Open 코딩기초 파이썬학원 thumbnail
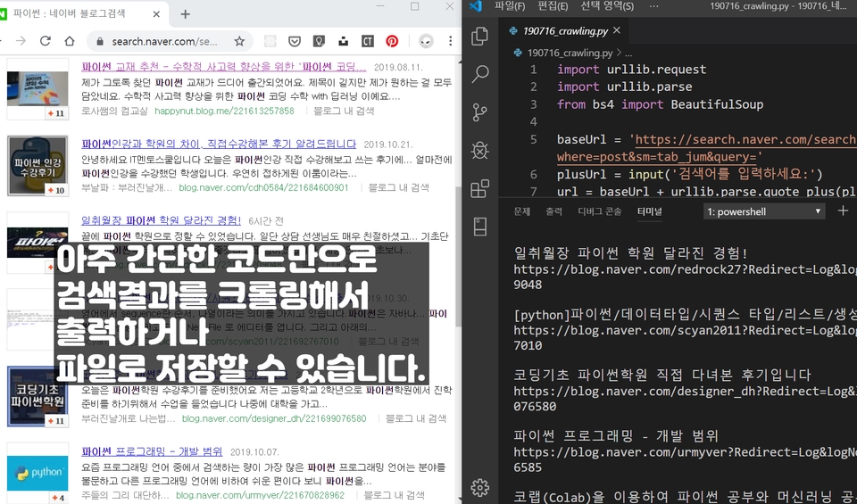This screenshot has height=504, width=857. point(37,396)
